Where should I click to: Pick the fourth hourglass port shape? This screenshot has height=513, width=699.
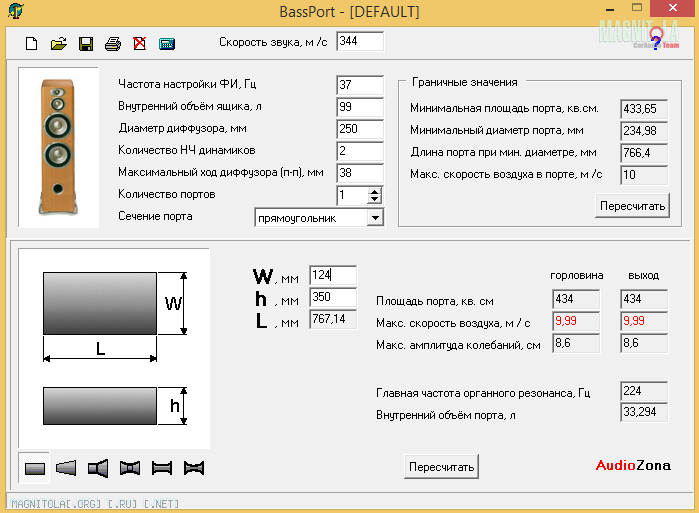(x=130, y=467)
